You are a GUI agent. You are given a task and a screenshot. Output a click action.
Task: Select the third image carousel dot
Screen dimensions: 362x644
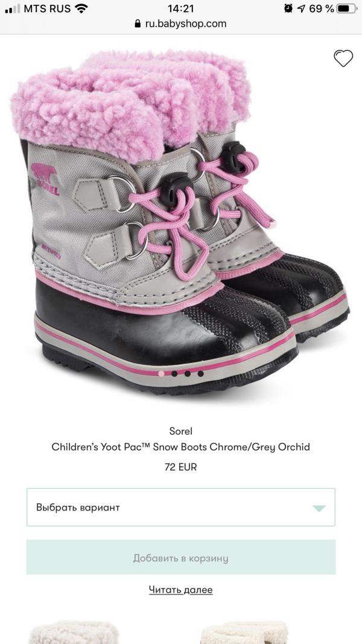point(188,374)
